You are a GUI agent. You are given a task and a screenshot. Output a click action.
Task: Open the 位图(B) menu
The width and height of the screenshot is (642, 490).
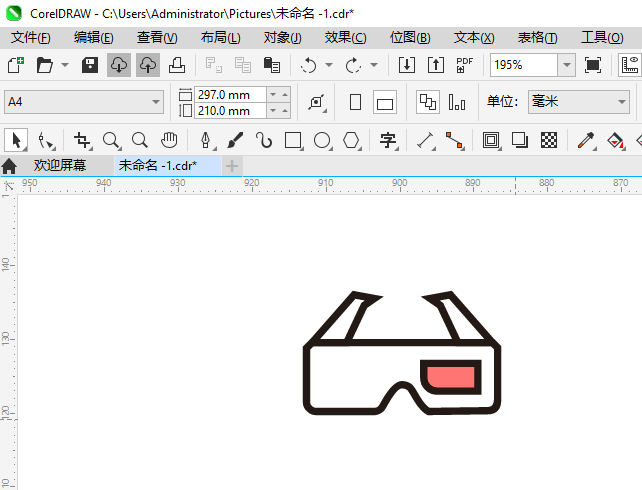410,38
